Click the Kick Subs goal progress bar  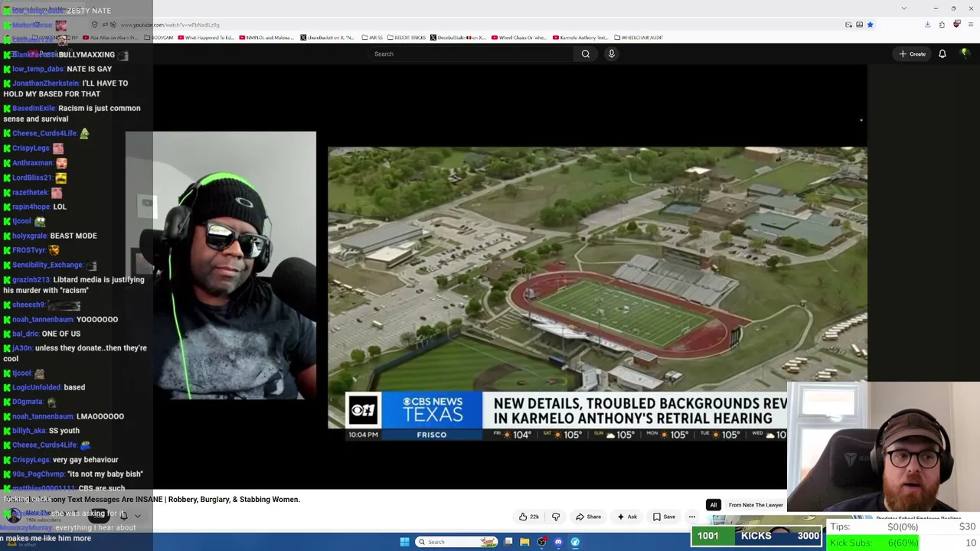click(874, 543)
